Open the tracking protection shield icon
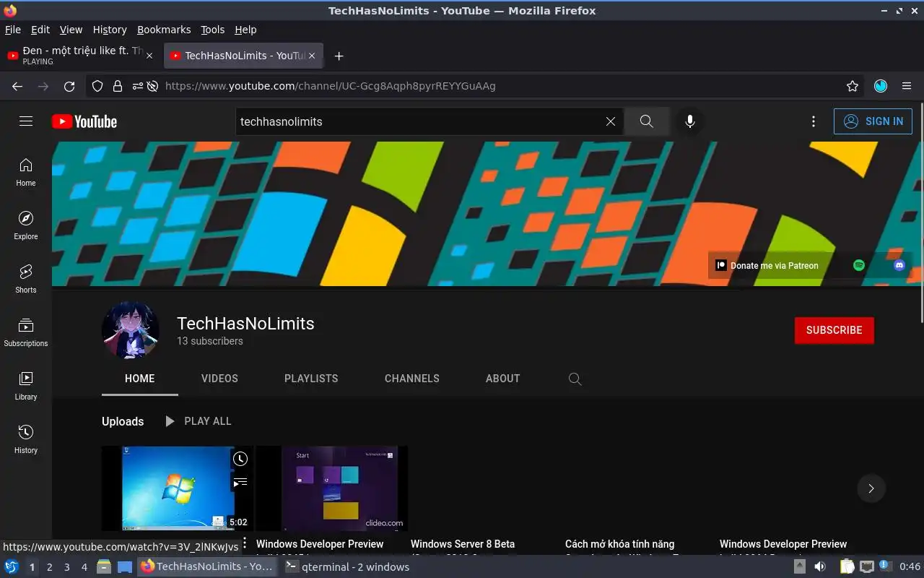This screenshot has height=578, width=924. pos(97,86)
